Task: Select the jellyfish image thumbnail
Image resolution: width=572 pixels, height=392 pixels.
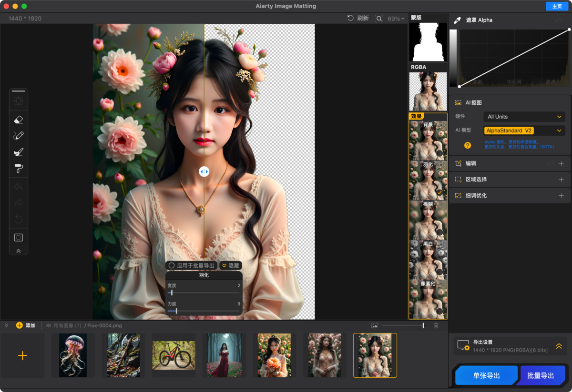Action: (x=73, y=355)
